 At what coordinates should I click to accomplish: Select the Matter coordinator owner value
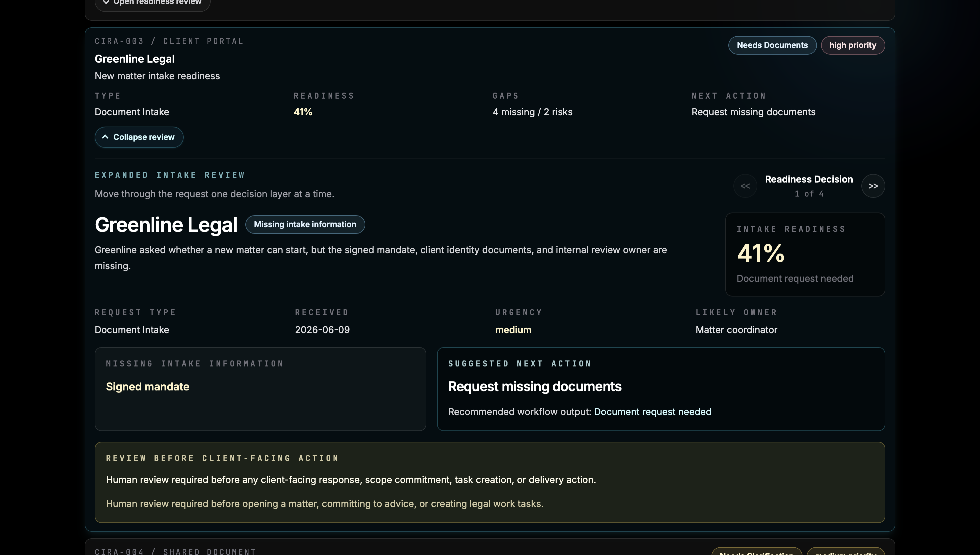(x=736, y=330)
